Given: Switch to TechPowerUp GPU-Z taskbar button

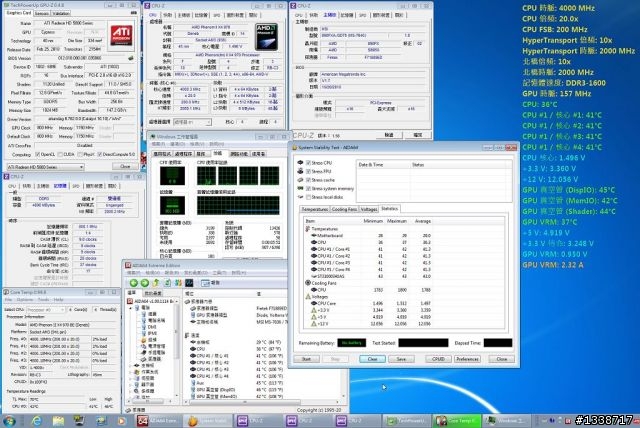Looking at the screenshot, I should tap(407, 420).
